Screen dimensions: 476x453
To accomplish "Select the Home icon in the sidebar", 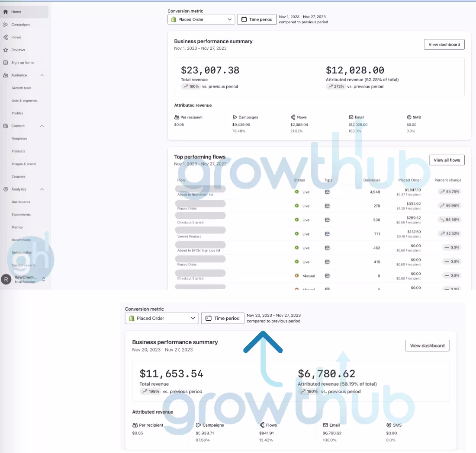I will coord(6,12).
